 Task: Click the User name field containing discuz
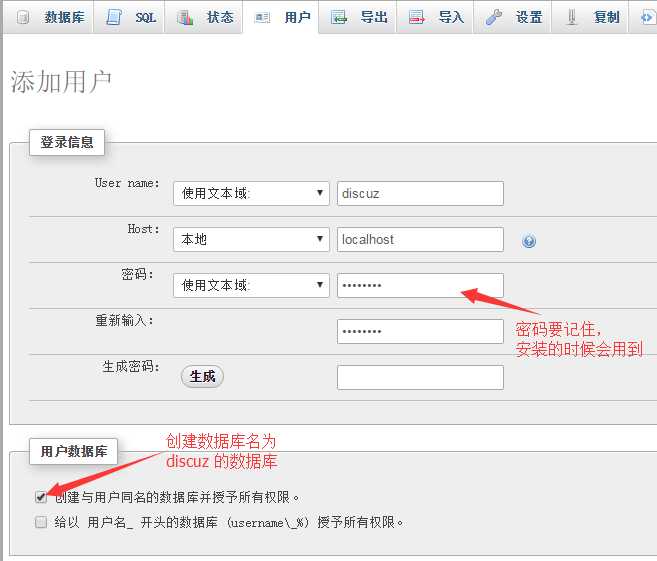(x=420, y=194)
